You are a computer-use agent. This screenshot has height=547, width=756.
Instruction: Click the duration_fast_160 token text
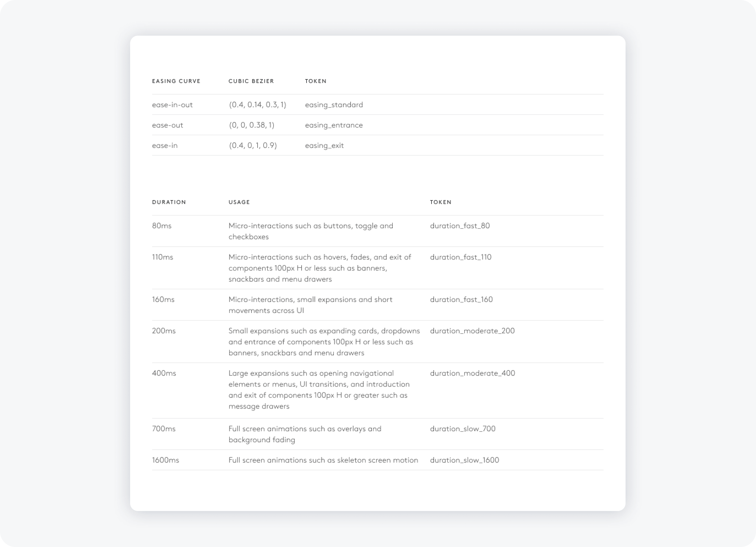click(461, 299)
